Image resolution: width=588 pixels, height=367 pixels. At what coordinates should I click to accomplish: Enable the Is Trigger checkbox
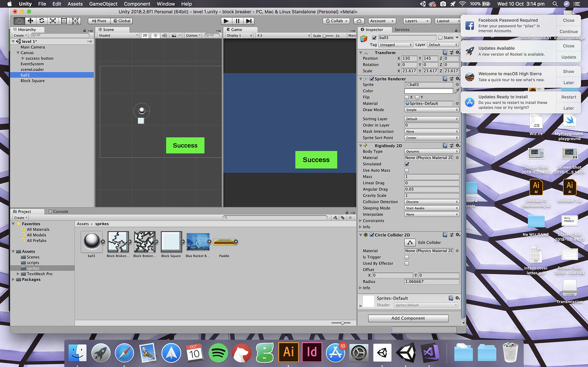coord(406,257)
